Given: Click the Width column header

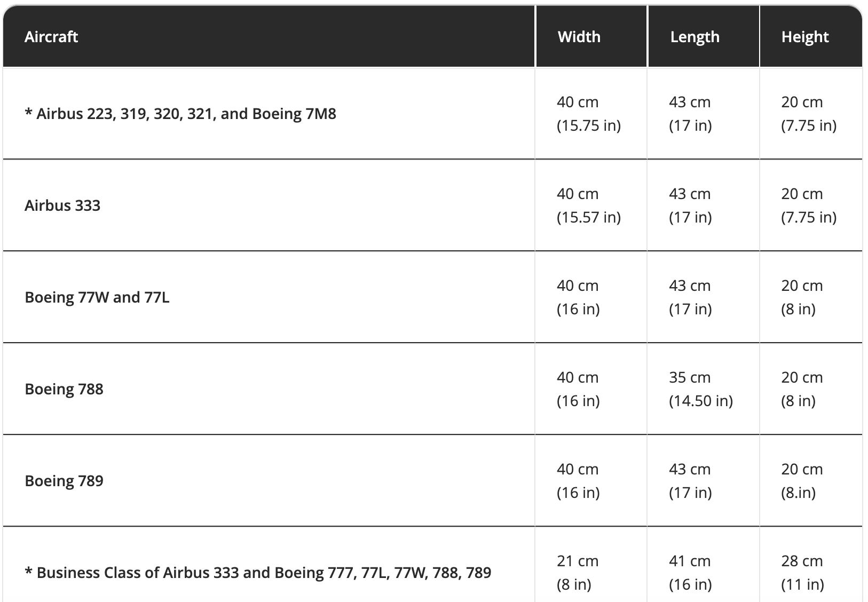Looking at the screenshot, I should pos(579,37).
